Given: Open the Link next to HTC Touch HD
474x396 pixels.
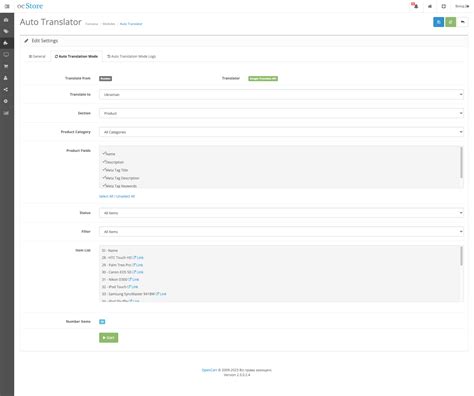Looking at the screenshot, I should [x=139, y=258].
